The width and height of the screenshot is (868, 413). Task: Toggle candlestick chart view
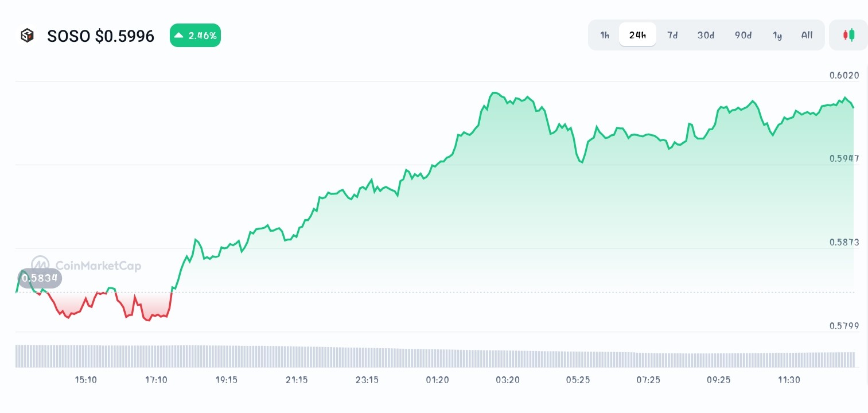848,35
